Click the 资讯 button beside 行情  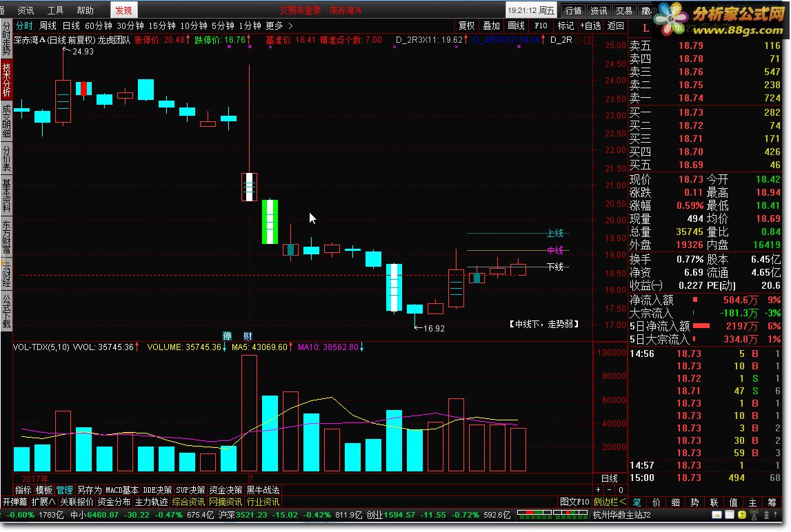coord(599,10)
